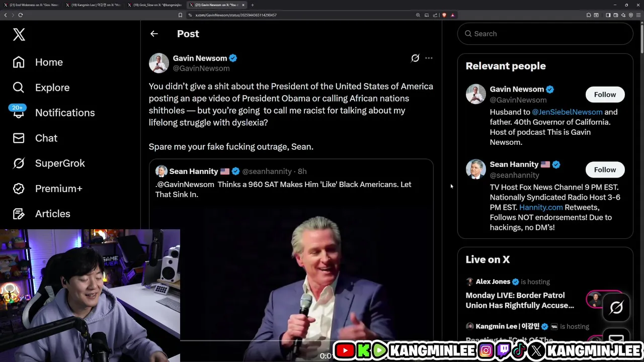Click Sean Hannity avatar in Relevant people
The height and width of the screenshot is (362, 644).
pyautogui.click(x=475, y=169)
